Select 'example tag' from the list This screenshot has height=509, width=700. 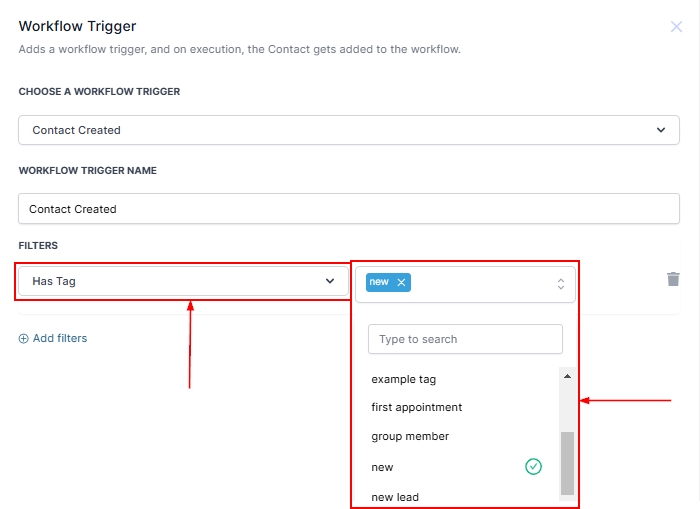[404, 379]
